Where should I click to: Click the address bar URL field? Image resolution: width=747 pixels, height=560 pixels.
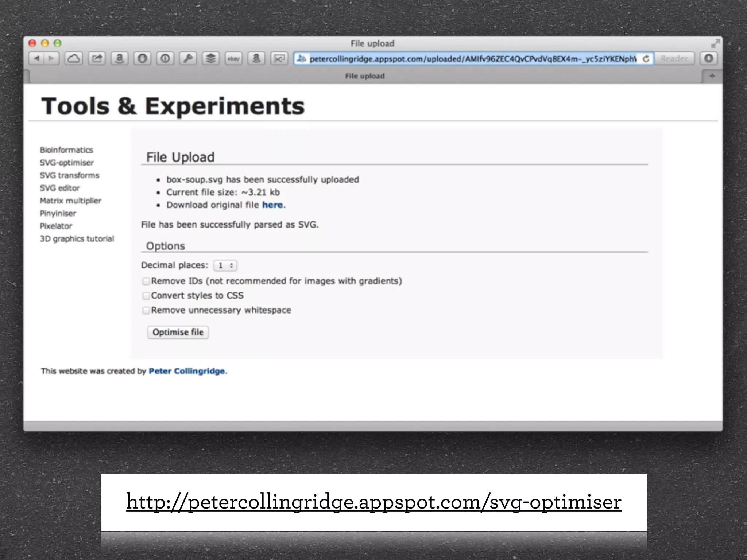pyautogui.click(x=473, y=59)
